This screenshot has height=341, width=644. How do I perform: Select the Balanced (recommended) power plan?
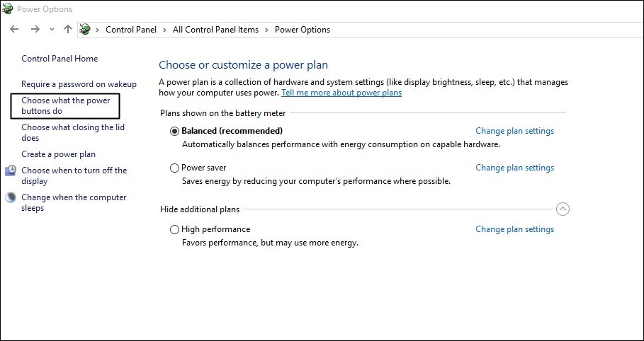click(x=175, y=131)
